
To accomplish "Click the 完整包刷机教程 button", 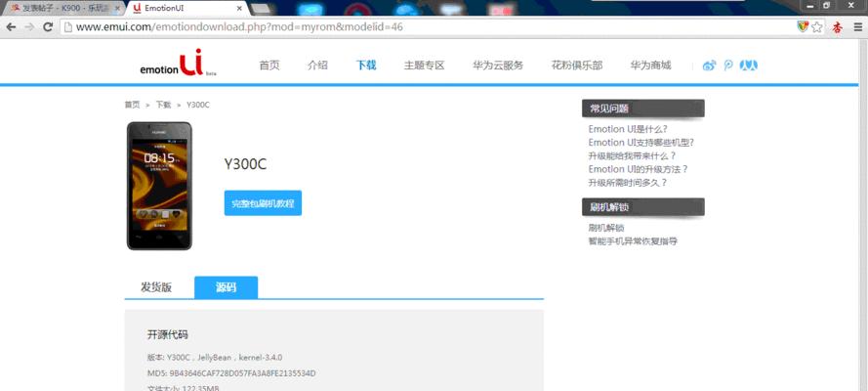I will pos(263,203).
